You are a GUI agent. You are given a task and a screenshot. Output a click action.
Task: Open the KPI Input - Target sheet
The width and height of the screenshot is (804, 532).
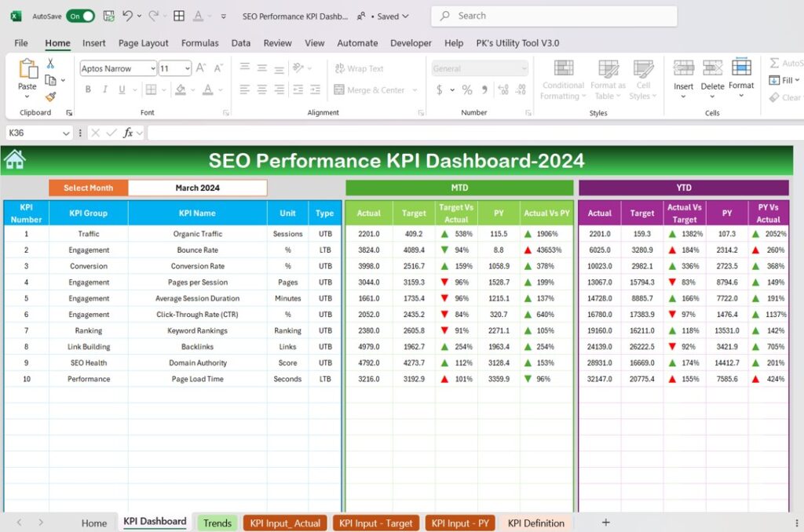click(376, 523)
